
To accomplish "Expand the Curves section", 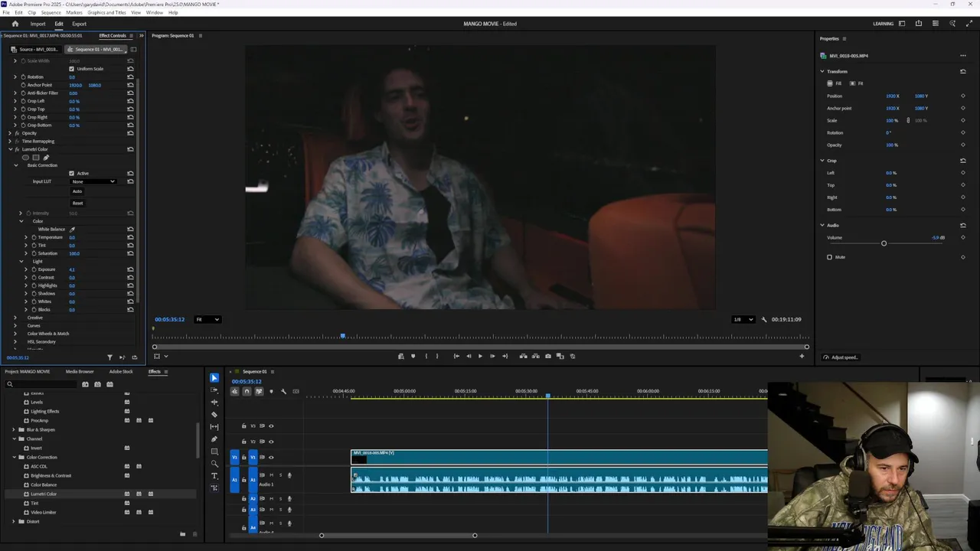I will (x=15, y=326).
